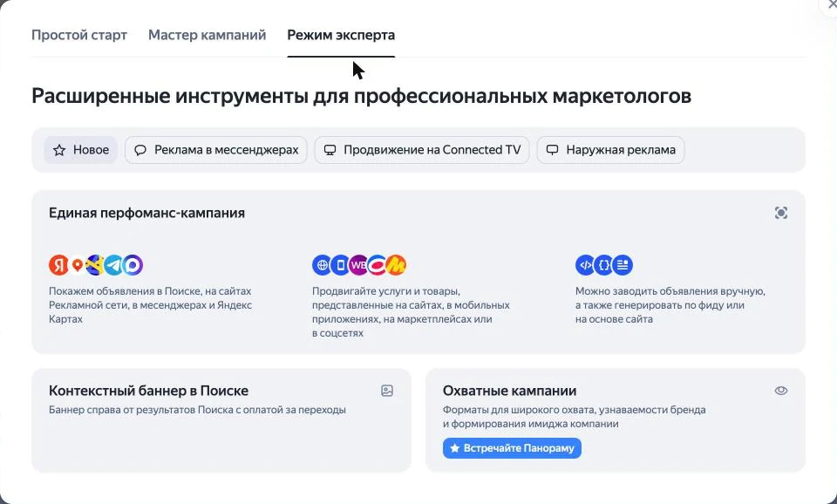Screen dimensions: 837x504
Task: Click speech bubble icon beside Реклама в мессенджерах
Action: coord(140,150)
